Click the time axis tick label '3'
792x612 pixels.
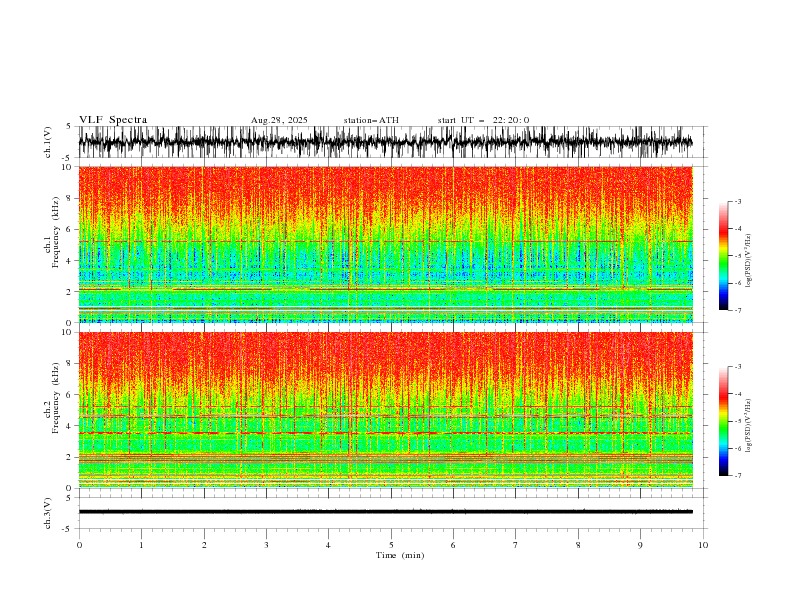[266, 545]
